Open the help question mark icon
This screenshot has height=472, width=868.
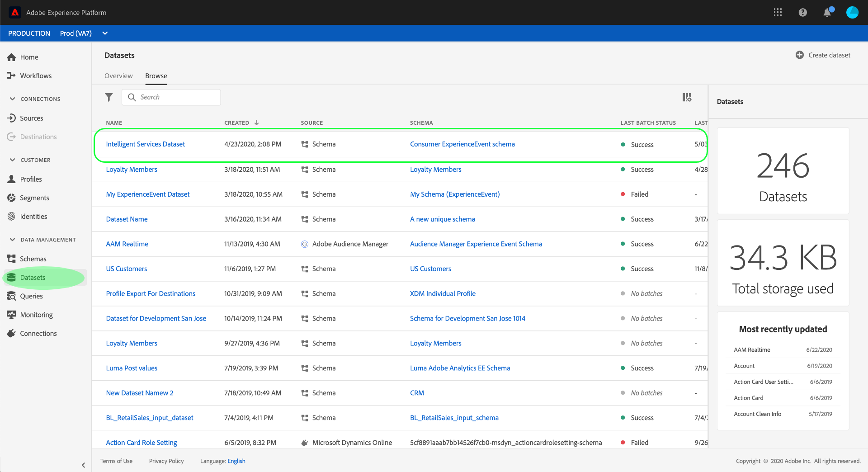pyautogui.click(x=802, y=12)
